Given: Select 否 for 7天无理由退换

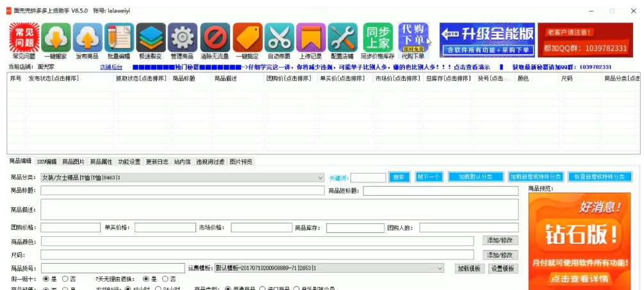Looking at the screenshot, I should [x=165, y=279].
